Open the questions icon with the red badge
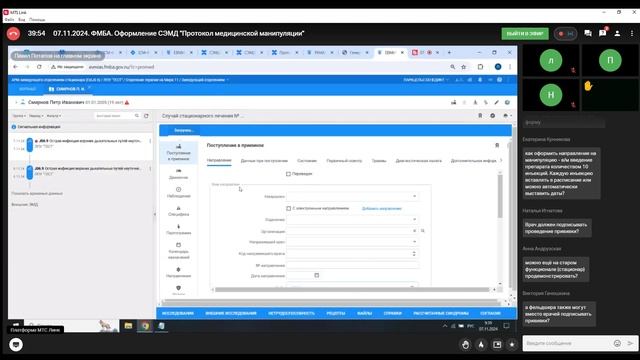Screen dimensions: 640x360 click(603, 33)
